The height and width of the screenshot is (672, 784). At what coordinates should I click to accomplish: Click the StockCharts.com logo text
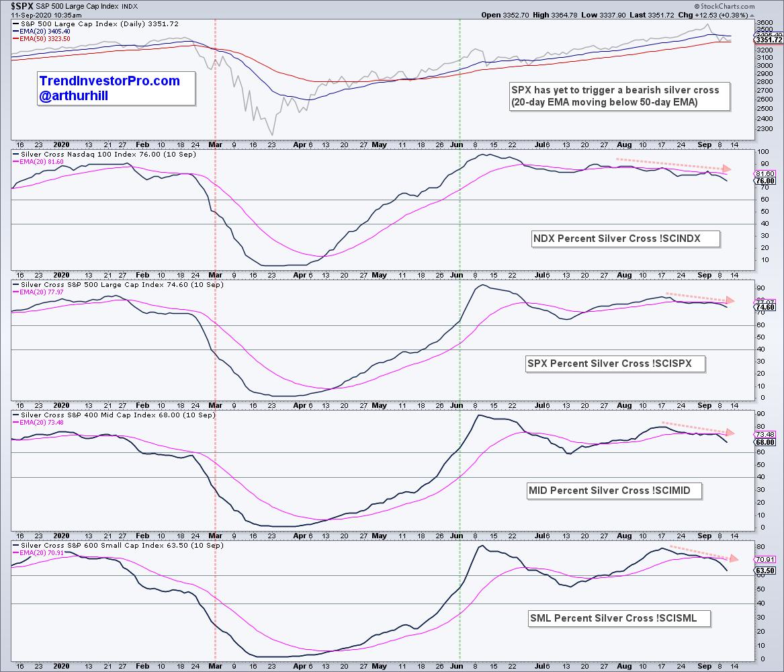tap(724, 6)
